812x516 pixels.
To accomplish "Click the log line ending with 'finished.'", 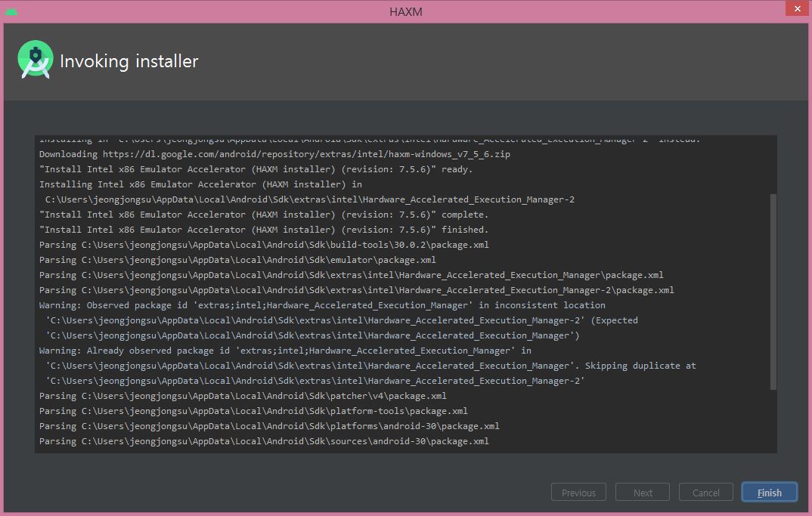I will 264,229.
